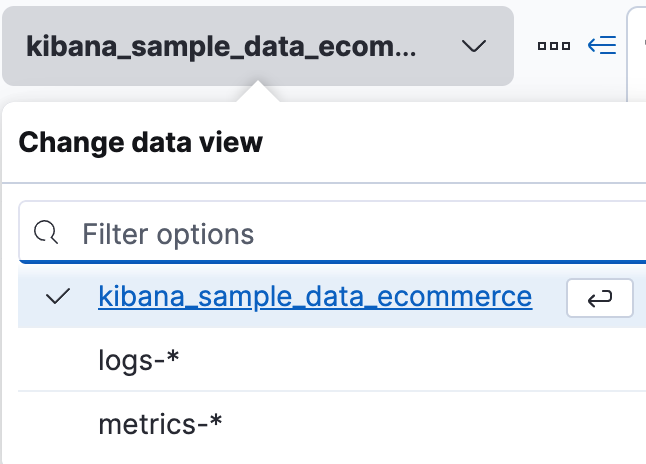Screen dimensions: 646x464
Task: Toggle the picker via its kibana_sample_data_ecom… label
Action: tap(220, 46)
